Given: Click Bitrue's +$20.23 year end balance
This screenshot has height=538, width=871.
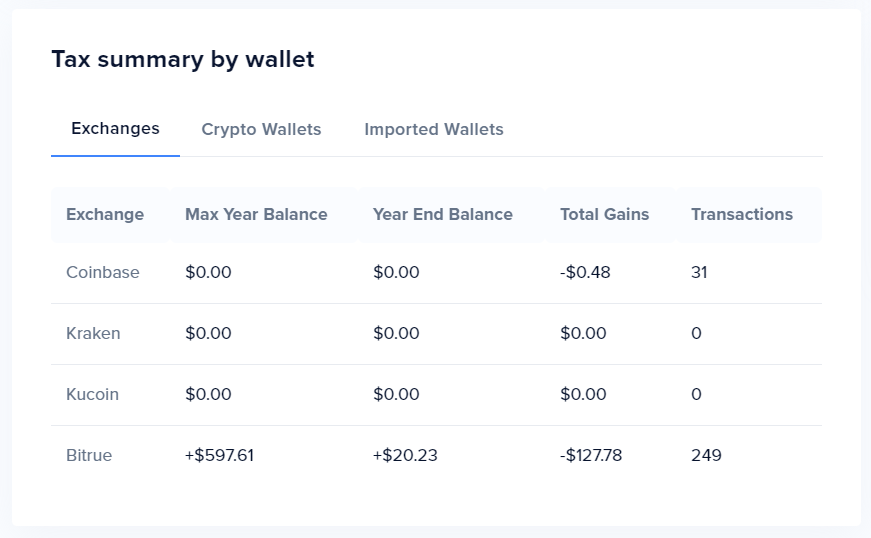Looking at the screenshot, I should [x=405, y=455].
